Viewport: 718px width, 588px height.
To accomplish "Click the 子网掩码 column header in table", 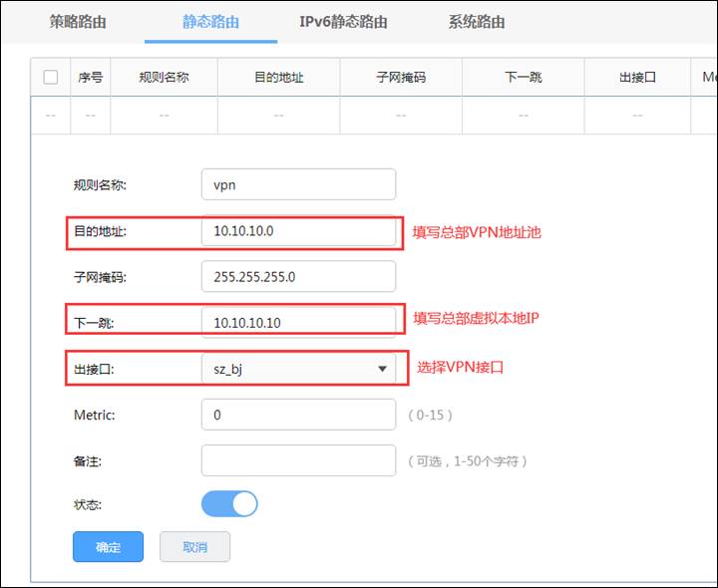I will [401, 77].
